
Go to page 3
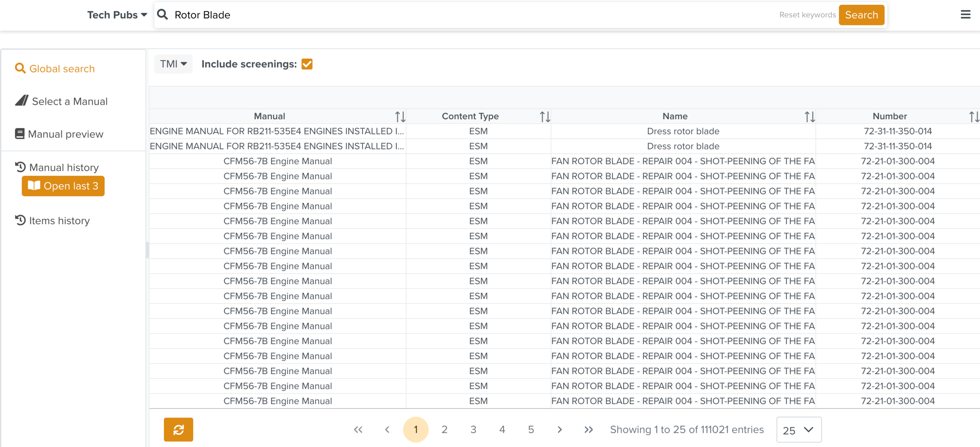pyautogui.click(x=473, y=429)
